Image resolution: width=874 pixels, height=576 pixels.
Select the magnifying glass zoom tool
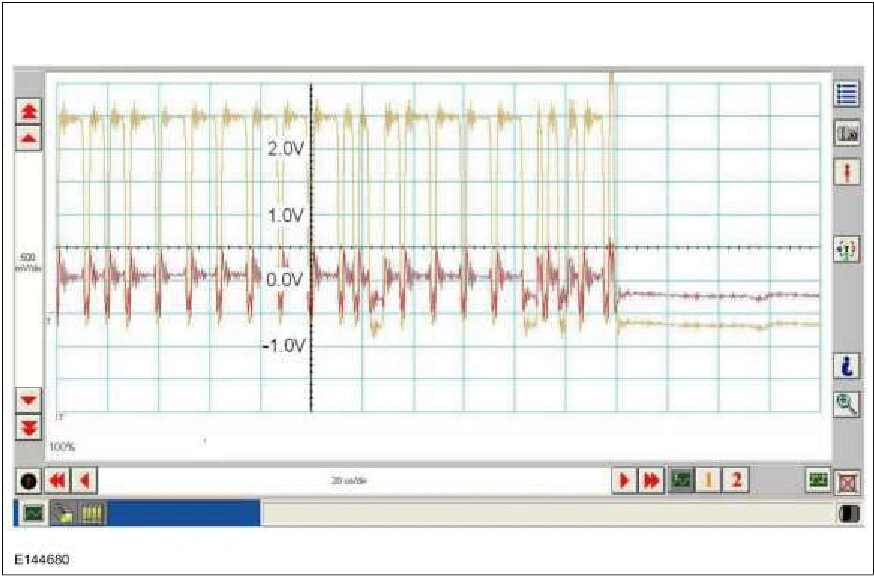(847, 404)
